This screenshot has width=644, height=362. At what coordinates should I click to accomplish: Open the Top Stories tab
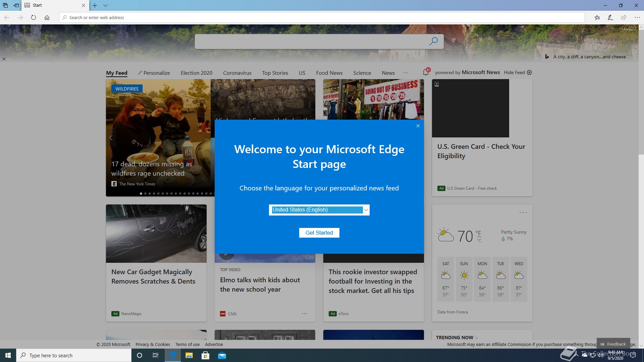(x=275, y=73)
